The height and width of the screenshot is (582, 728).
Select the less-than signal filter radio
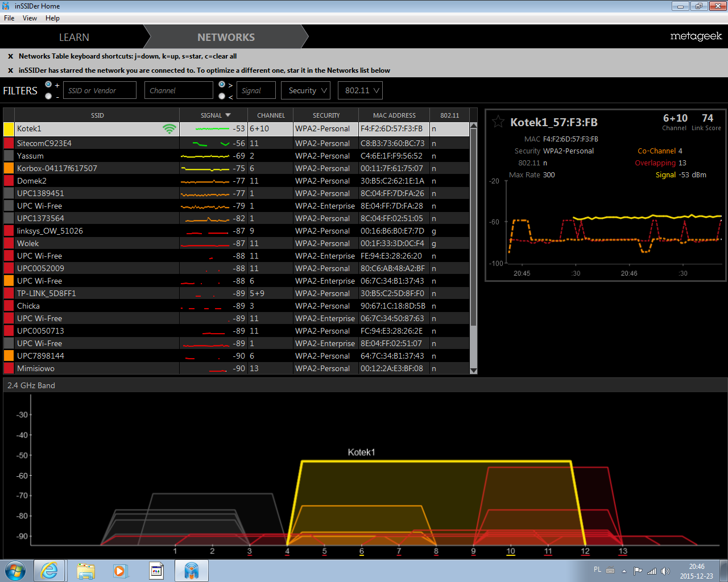222,96
